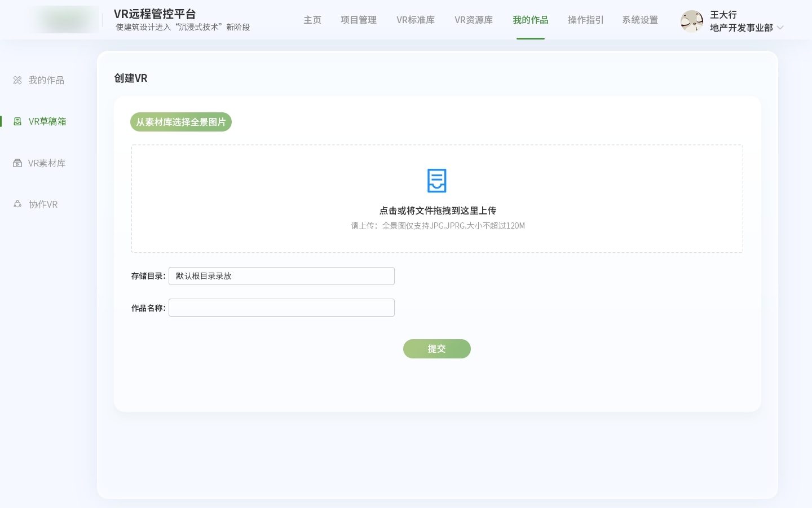Open the VR资源库 navigation item
812x508 pixels.
pos(474,20)
